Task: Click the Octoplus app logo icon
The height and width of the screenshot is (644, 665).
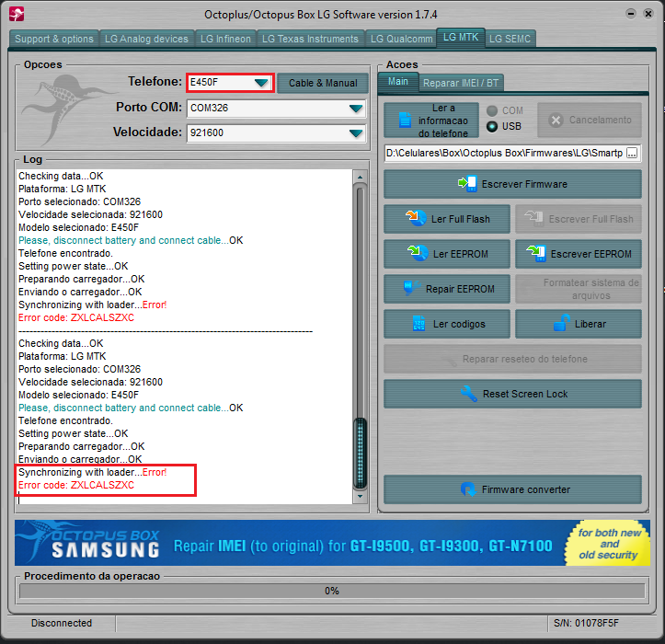Action: coord(17,14)
